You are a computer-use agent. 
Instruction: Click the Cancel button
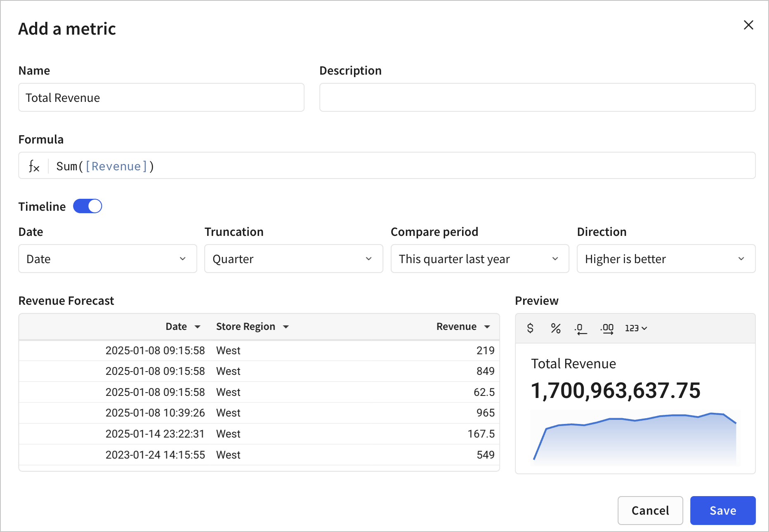[650, 511]
